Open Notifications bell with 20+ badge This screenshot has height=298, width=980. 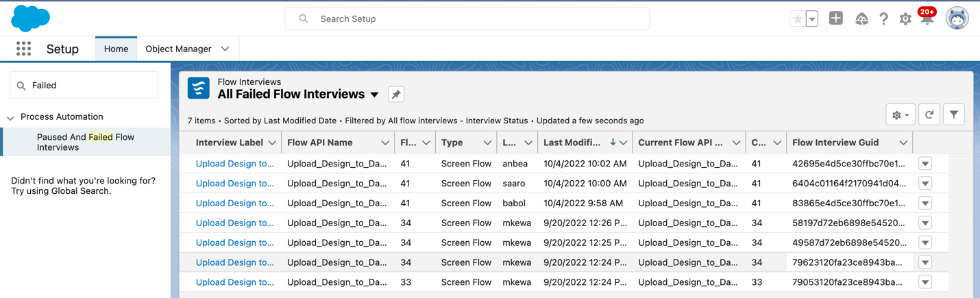927,17
